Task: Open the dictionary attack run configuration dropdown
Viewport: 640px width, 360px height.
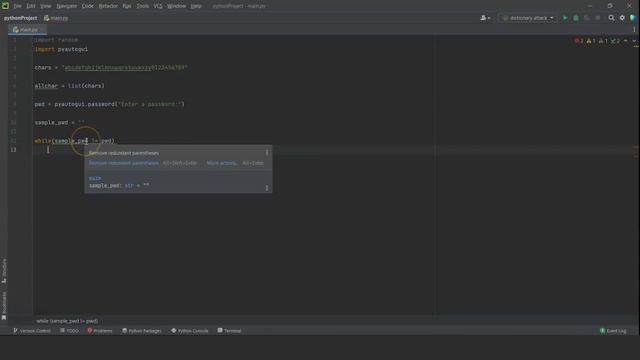Action: 527,18
